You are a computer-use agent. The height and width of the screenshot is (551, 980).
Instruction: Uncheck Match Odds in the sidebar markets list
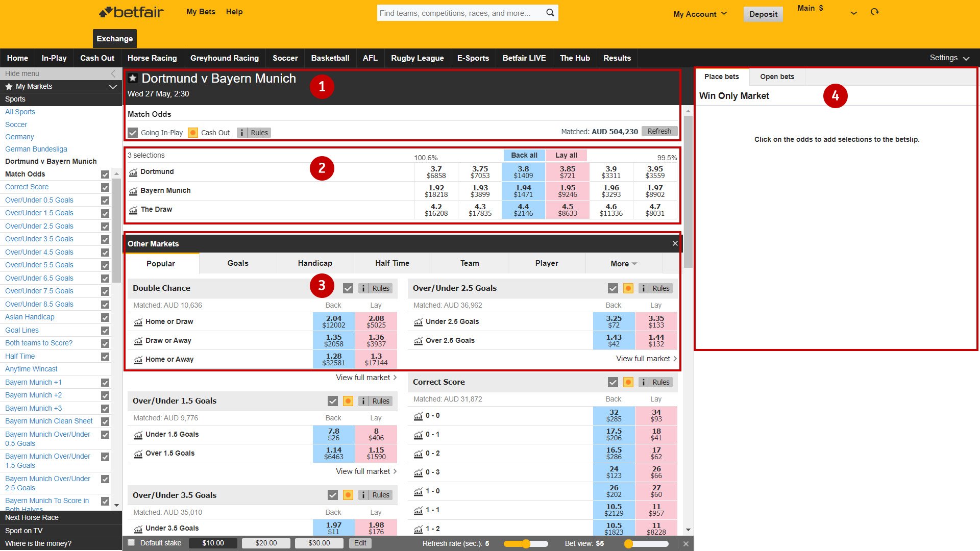pos(105,174)
